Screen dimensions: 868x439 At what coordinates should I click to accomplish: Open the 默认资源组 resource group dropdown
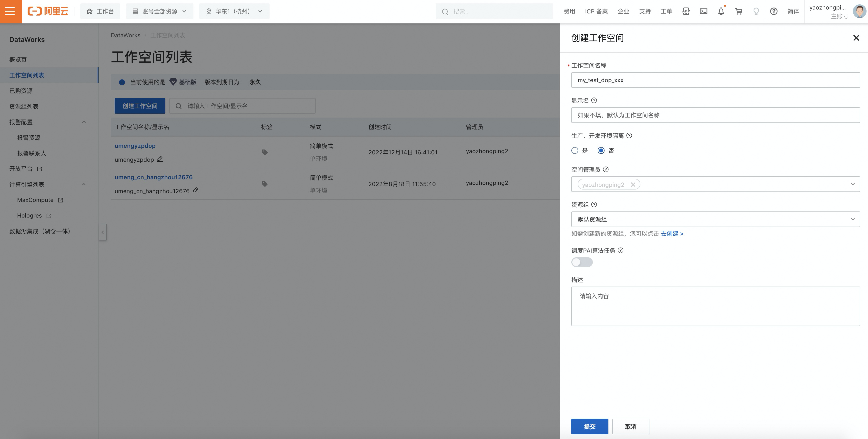coord(715,219)
